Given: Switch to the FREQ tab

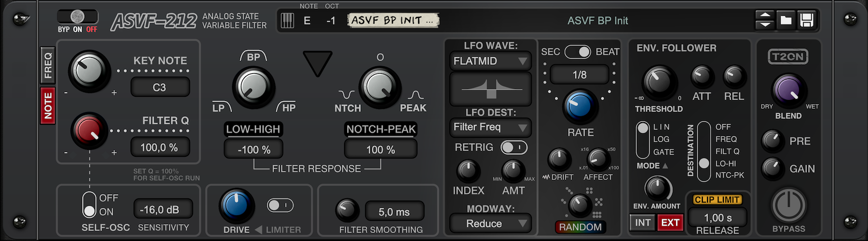Looking at the screenshot, I should [48, 65].
